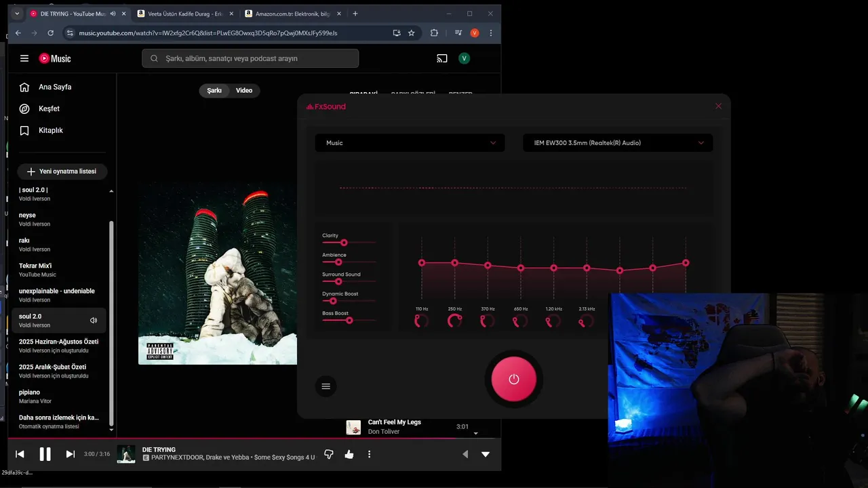The image size is (868, 488).
Task: Click the 650 Hz frequency knob
Action: (x=521, y=321)
